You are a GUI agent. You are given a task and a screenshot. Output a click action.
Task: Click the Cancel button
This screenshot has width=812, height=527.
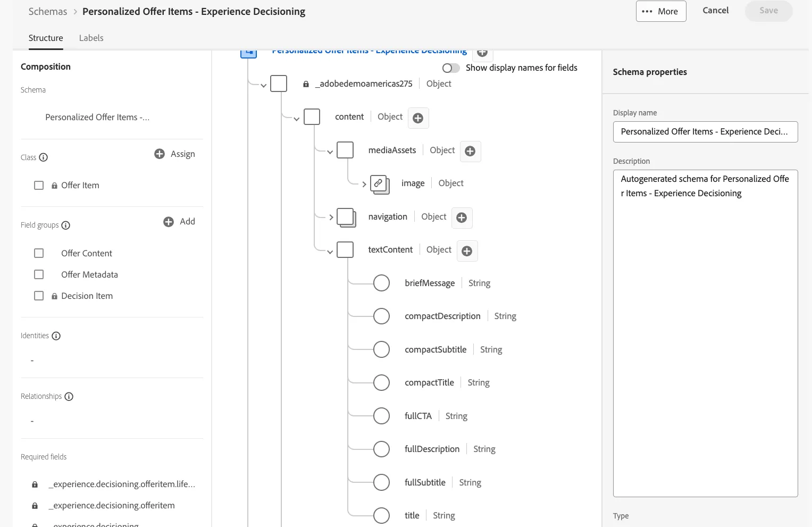point(716,11)
